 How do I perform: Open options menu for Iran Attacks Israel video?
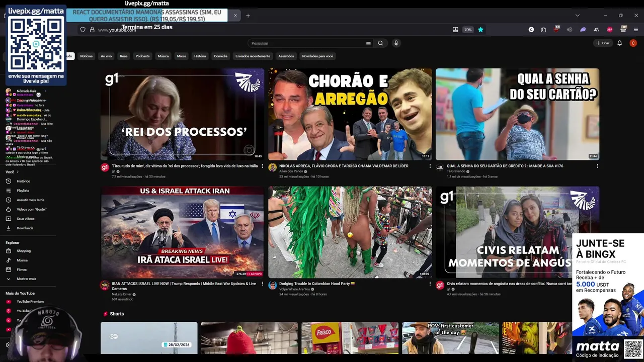click(x=262, y=284)
